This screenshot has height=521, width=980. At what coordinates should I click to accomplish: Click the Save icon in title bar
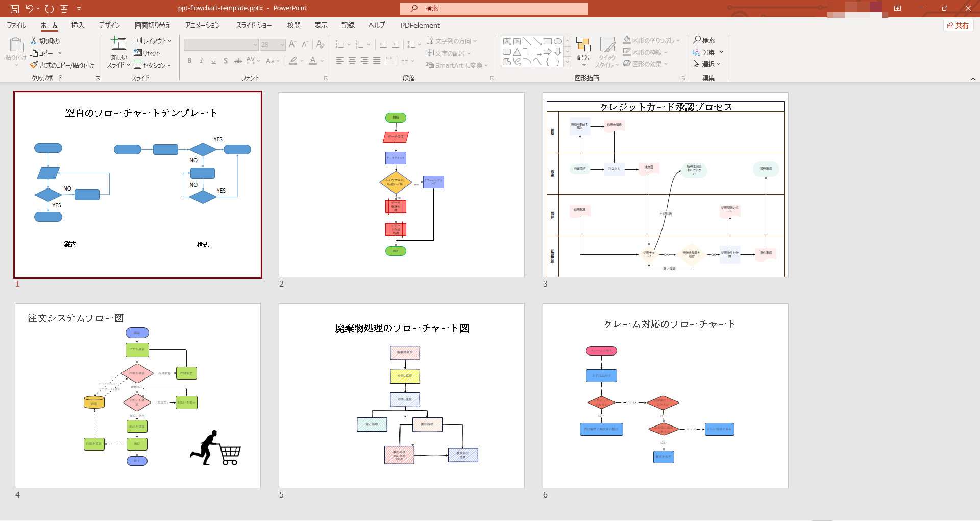click(15, 9)
